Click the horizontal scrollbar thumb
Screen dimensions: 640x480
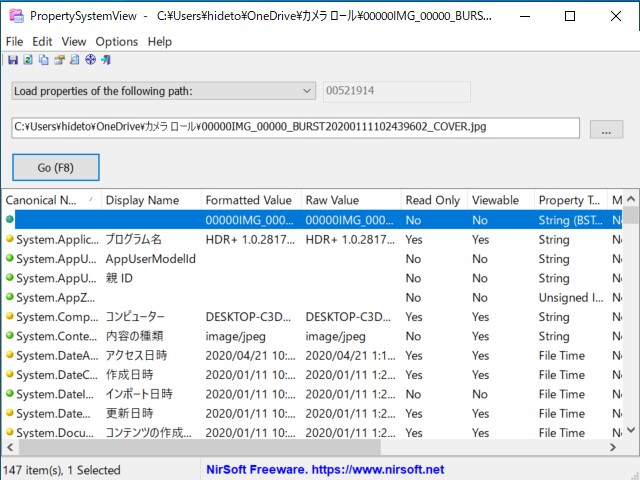tap(200, 447)
